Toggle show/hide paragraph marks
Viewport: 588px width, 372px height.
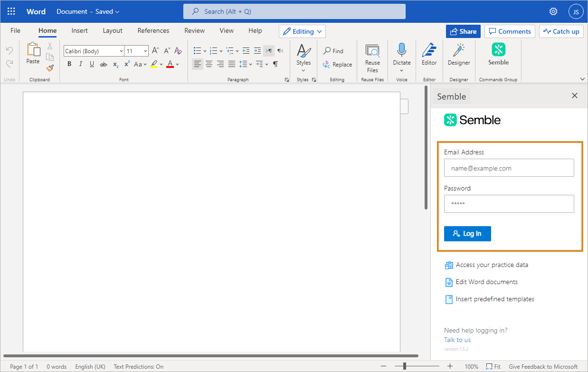click(275, 64)
